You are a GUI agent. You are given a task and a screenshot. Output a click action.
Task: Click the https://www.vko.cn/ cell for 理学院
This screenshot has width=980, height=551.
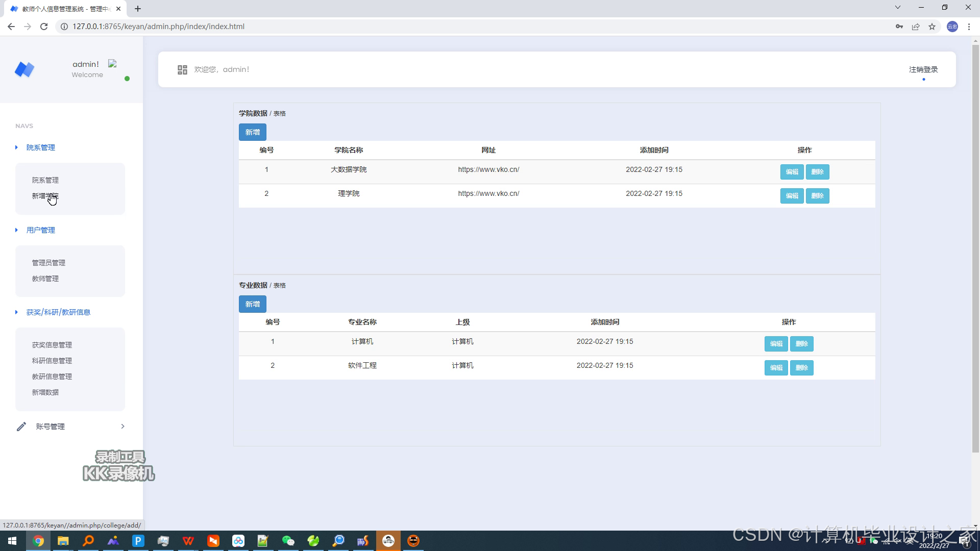488,193
